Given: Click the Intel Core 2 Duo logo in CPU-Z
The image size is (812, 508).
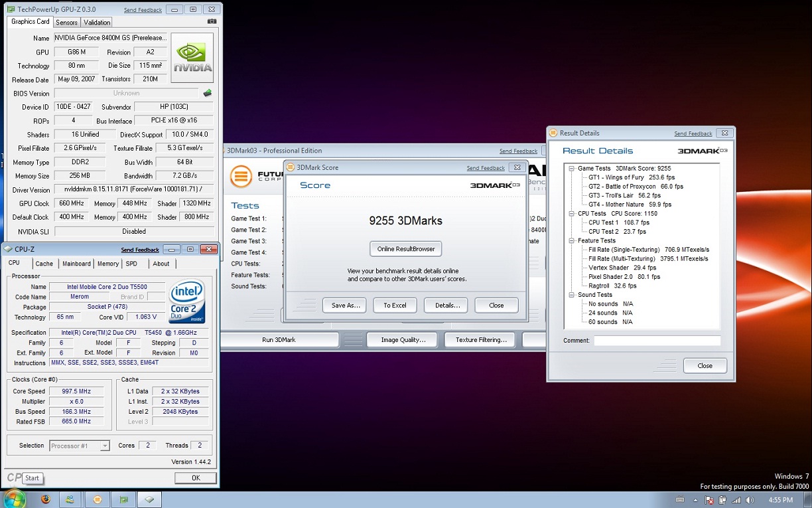Looking at the screenshot, I should tap(187, 301).
